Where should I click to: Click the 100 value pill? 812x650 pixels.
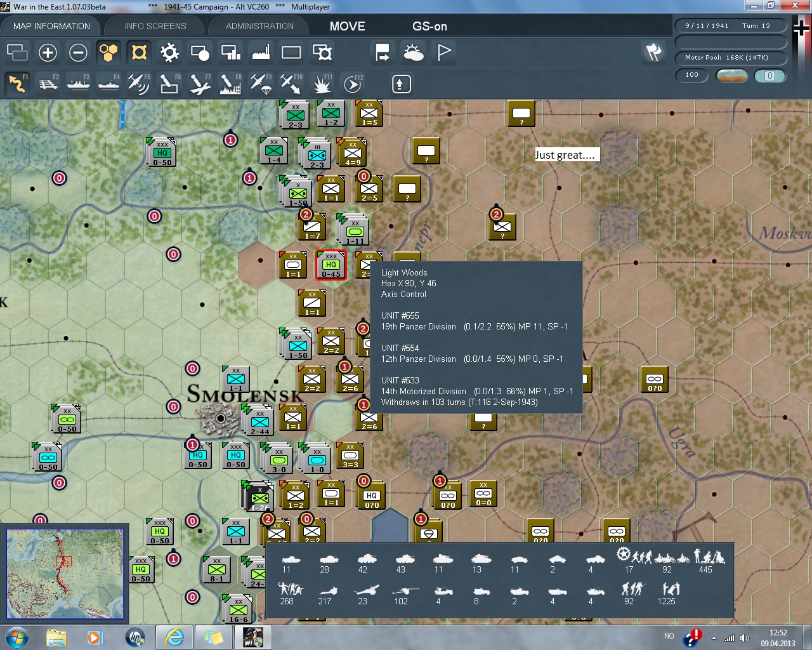coord(692,75)
